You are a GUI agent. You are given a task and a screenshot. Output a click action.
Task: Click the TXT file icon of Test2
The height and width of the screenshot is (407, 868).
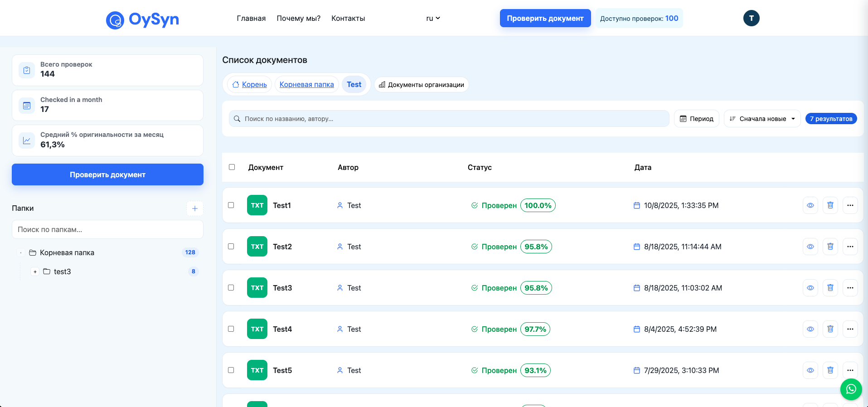tap(257, 247)
